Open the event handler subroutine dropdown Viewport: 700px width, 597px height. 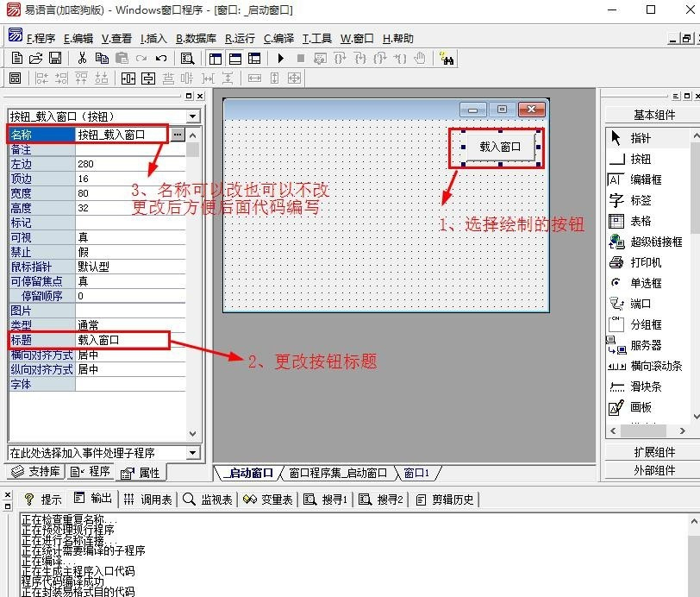pos(192,453)
